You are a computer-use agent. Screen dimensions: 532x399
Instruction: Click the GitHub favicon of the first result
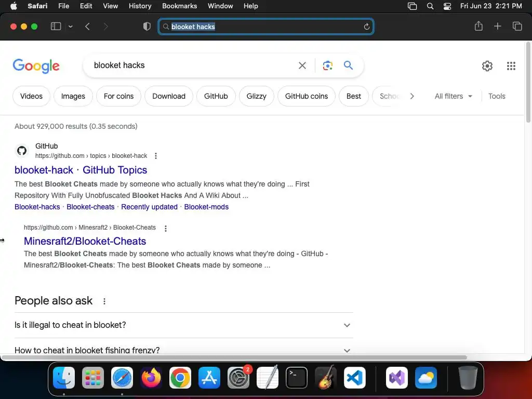click(x=22, y=151)
